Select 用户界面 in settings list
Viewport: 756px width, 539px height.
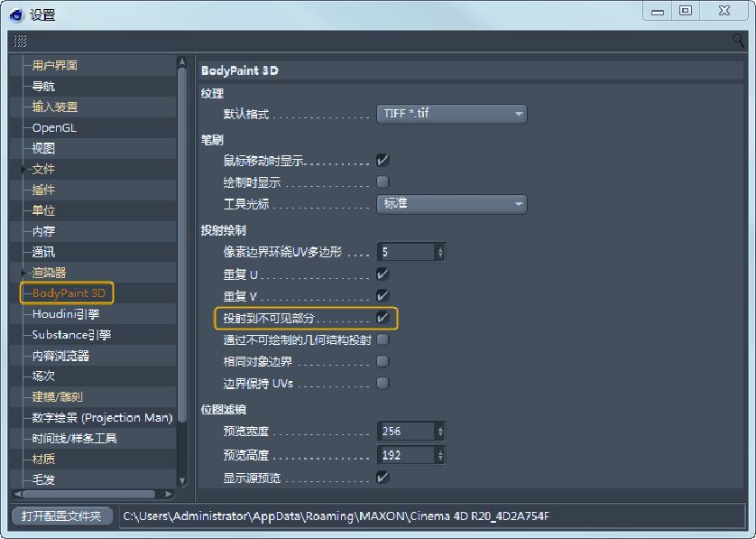pos(54,65)
